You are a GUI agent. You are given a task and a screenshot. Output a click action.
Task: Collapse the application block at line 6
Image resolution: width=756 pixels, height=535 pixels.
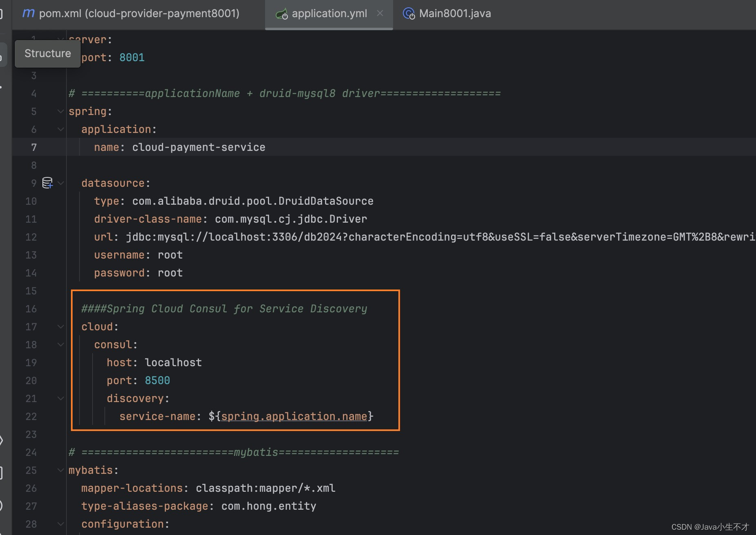point(61,129)
